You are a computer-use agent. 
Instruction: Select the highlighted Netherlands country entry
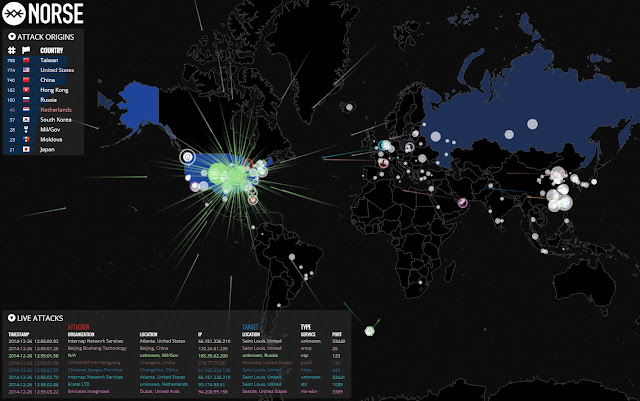[x=56, y=109]
